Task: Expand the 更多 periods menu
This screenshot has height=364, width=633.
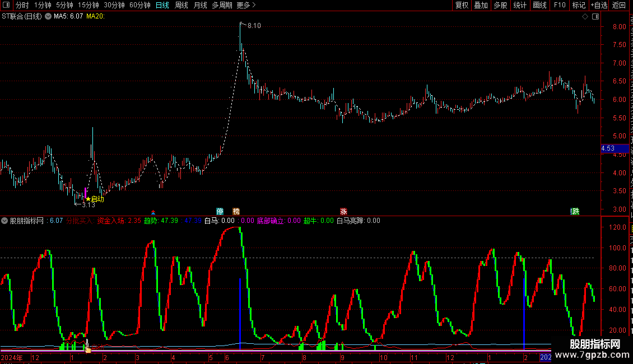Action: tap(246, 5)
